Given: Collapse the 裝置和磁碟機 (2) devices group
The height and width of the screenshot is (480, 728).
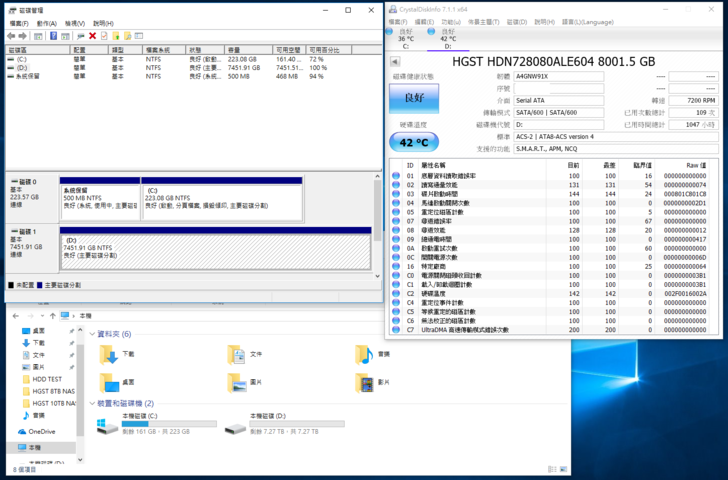Looking at the screenshot, I should [x=90, y=403].
